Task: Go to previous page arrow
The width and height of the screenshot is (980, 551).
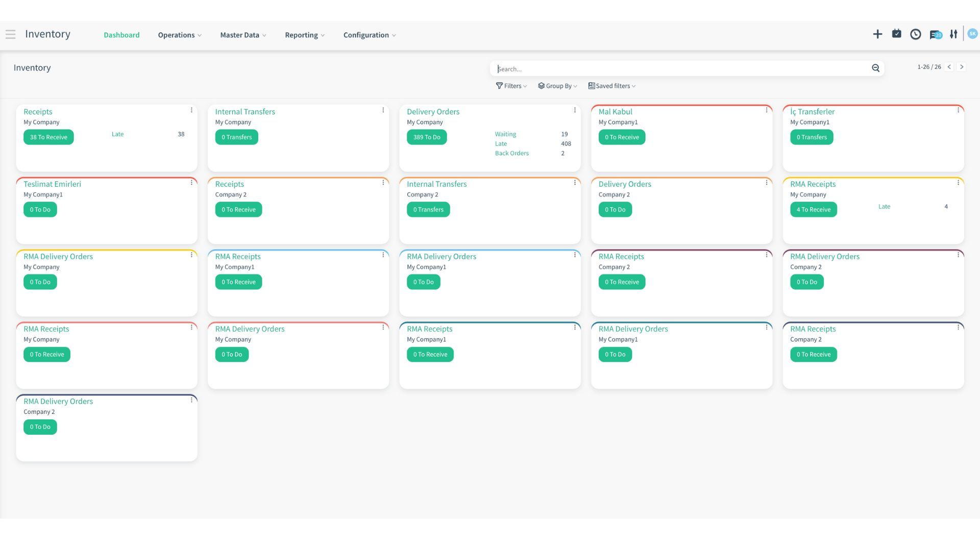Action: click(x=949, y=67)
